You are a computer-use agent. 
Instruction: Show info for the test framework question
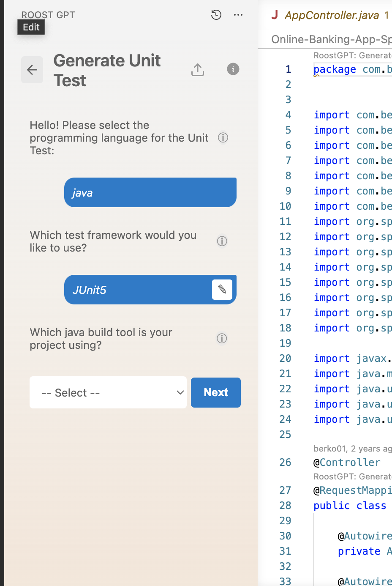(x=222, y=241)
